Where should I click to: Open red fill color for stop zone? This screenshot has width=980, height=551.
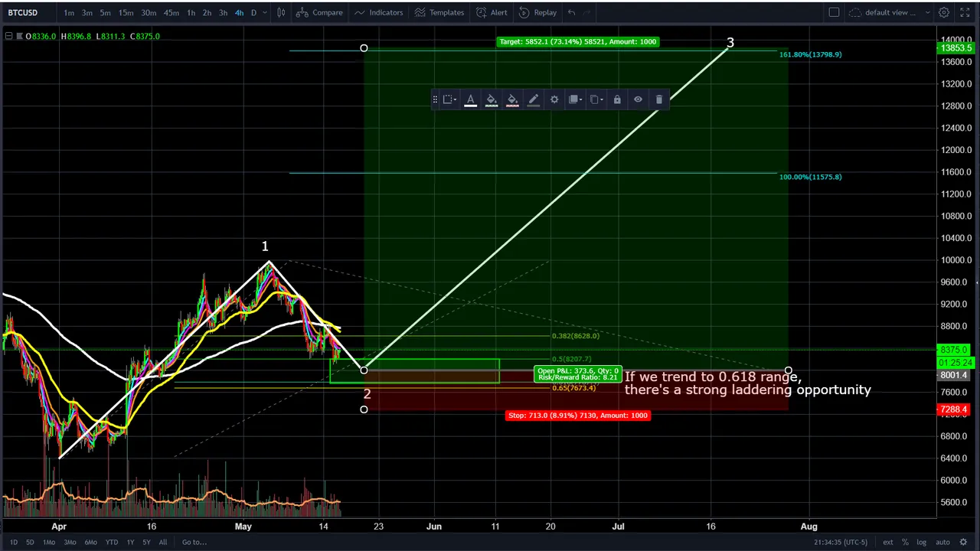512,99
